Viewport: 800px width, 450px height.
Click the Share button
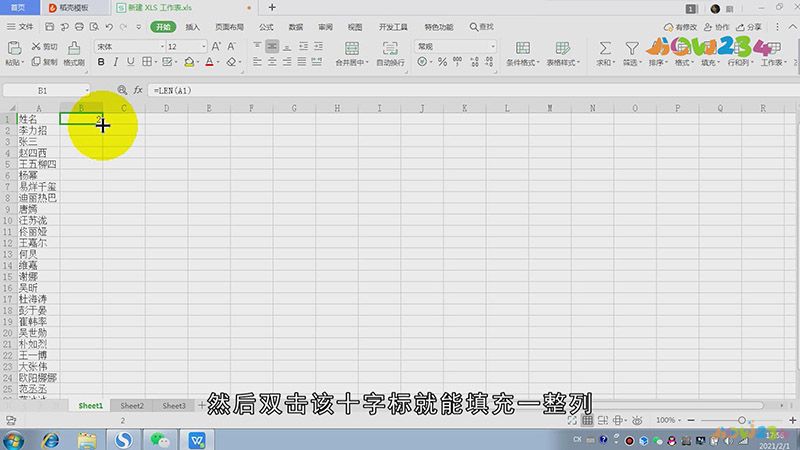pos(749,27)
